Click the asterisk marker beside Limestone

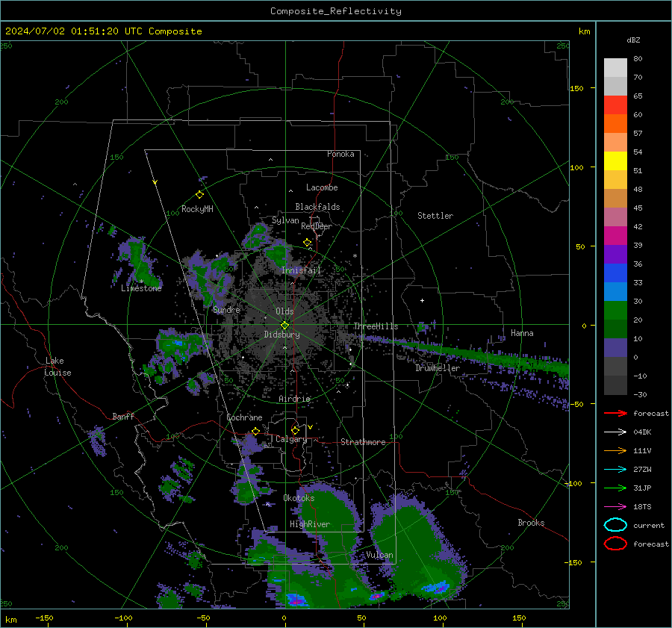pyautogui.click(x=141, y=282)
